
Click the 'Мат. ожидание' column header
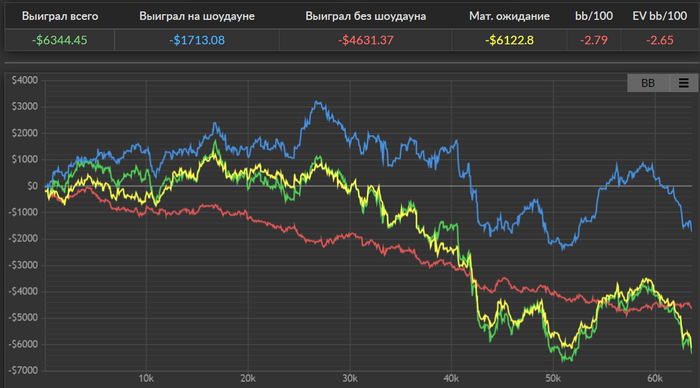click(509, 17)
